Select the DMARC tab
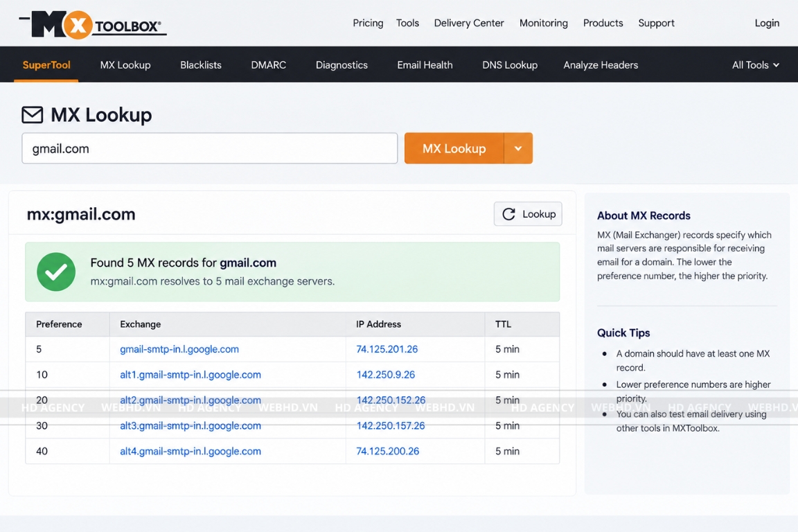 (268, 64)
